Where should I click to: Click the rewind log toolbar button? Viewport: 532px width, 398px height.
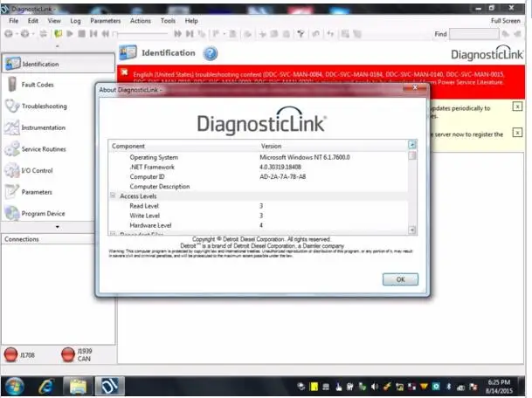pos(106,33)
